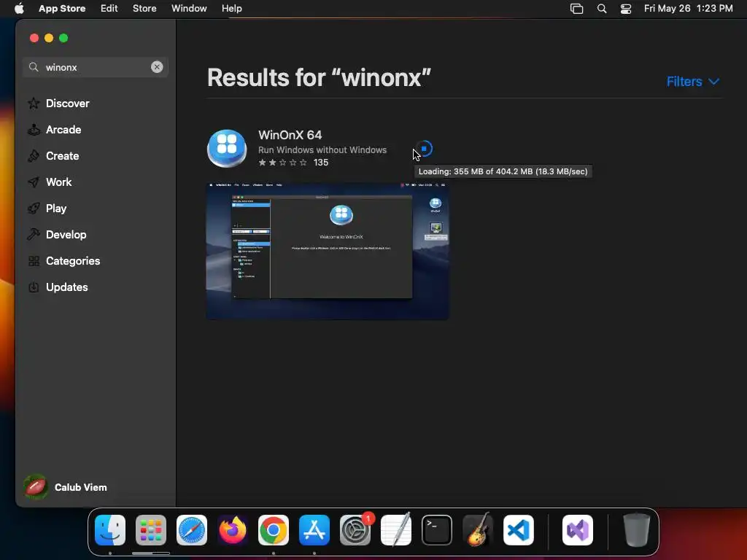Image resolution: width=747 pixels, height=560 pixels.
Task: Clear the winonx search field
Action: coord(157,67)
